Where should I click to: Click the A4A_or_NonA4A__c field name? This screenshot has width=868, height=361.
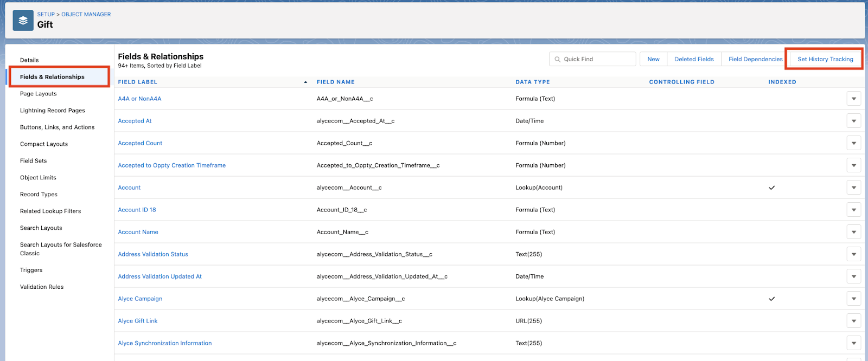pos(345,99)
